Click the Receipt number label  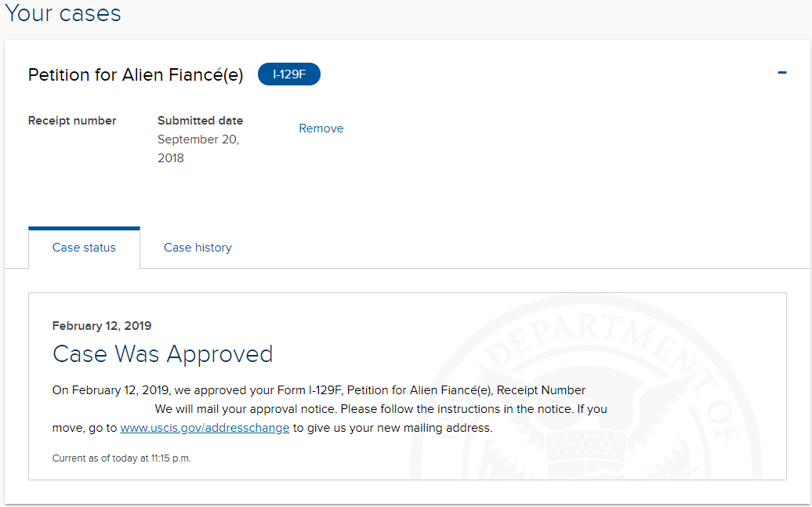point(72,121)
